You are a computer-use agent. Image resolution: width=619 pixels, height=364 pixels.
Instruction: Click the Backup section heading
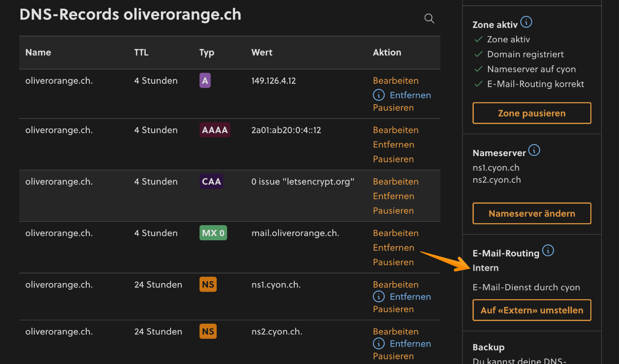point(489,347)
